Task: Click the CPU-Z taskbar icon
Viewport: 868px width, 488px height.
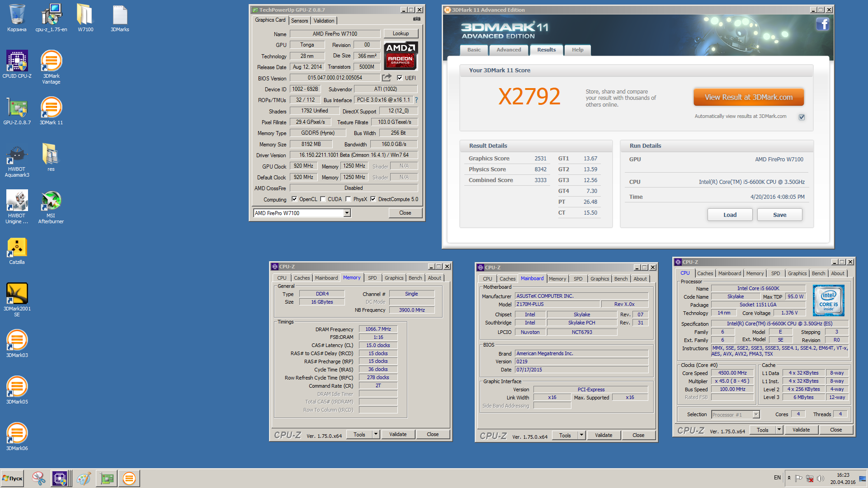Action: [x=60, y=479]
